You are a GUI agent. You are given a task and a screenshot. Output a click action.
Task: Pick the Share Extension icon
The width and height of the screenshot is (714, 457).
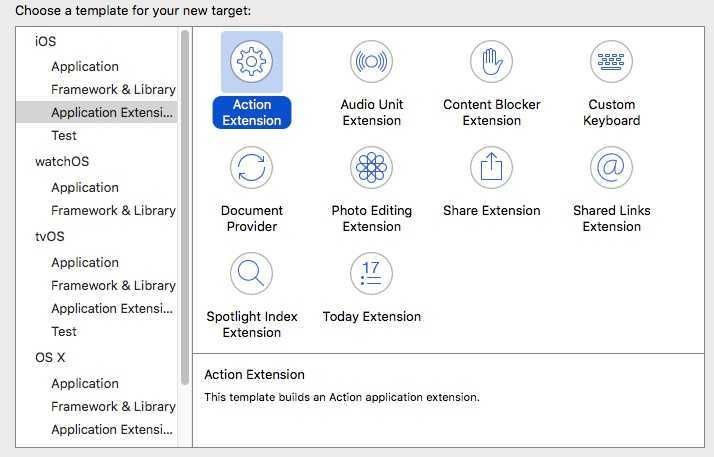(491, 168)
